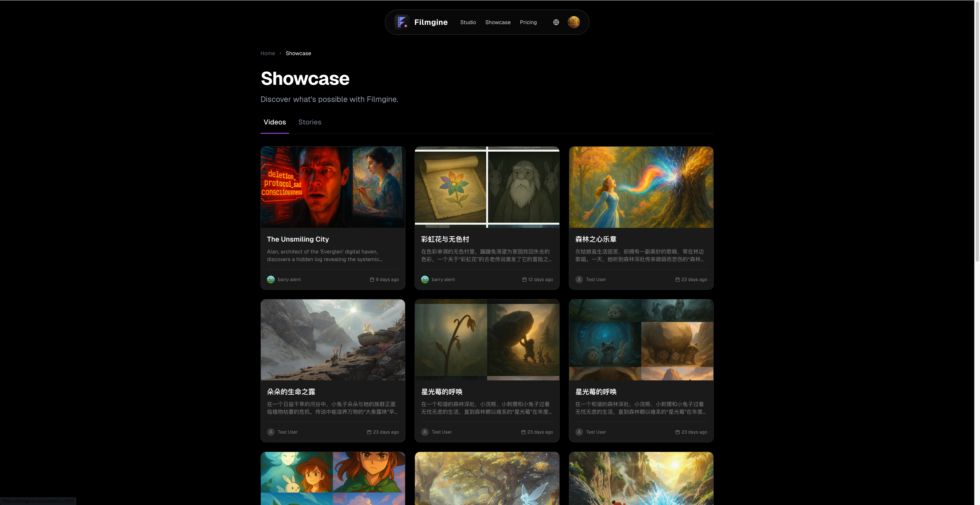The image size is (980, 505).
Task: Click the Filmgine film-strip logo icon
Action: 402,22
